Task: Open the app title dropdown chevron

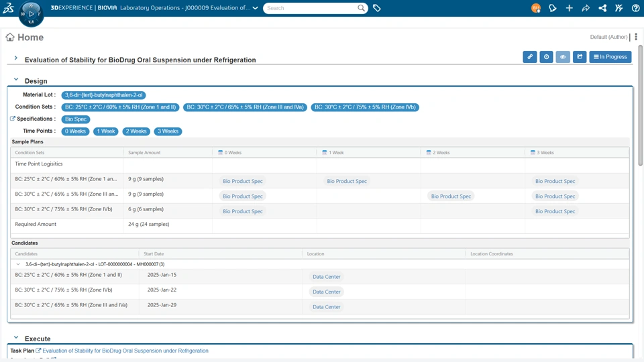Action: (256, 8)
